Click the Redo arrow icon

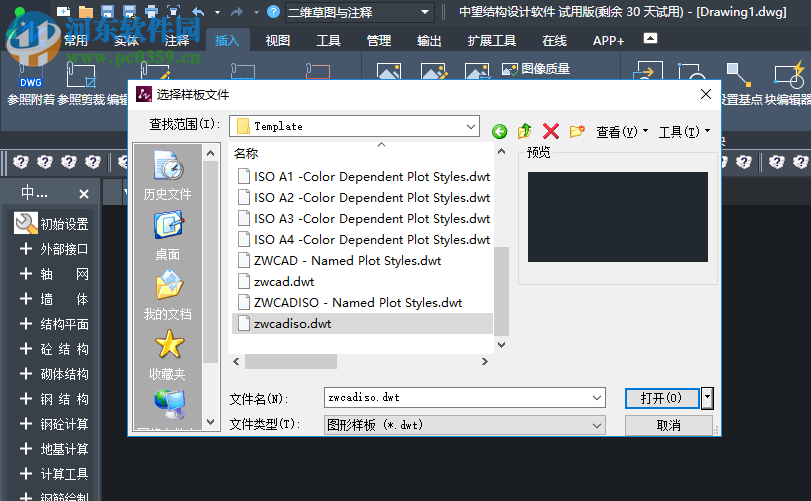[x=237, y=11]
